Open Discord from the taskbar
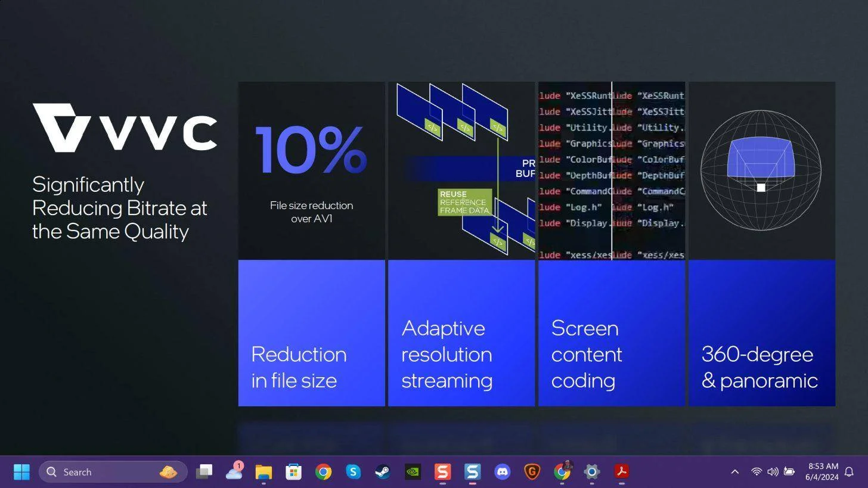Viewport: 868px width, 488px height. [502, 472]
